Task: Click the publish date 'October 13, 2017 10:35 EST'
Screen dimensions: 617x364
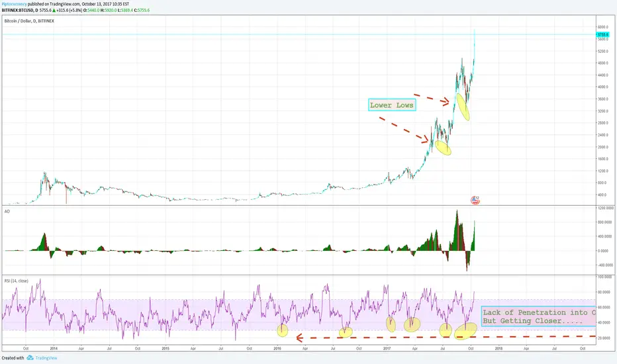Action: click(x=105, y=4)
